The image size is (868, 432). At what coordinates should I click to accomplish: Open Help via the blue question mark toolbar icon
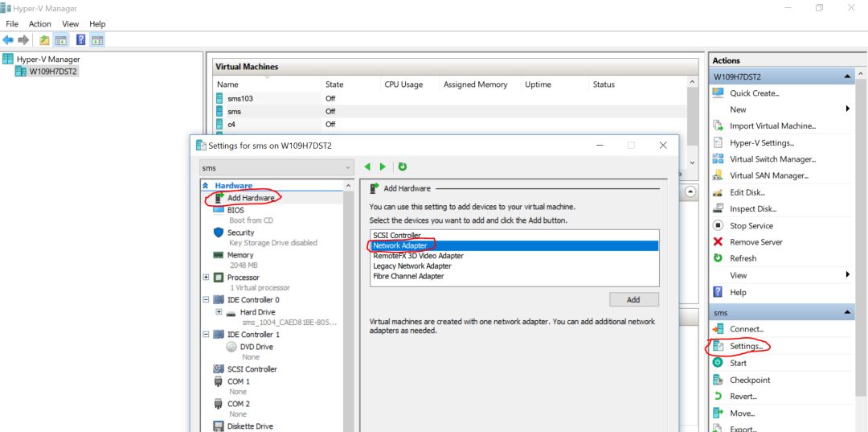click(81, 40)
